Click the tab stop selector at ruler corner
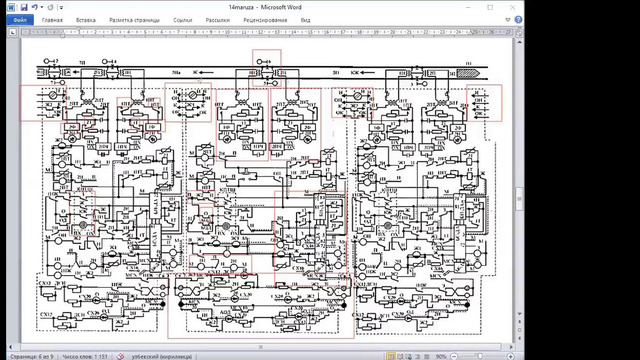 point(13,32)
